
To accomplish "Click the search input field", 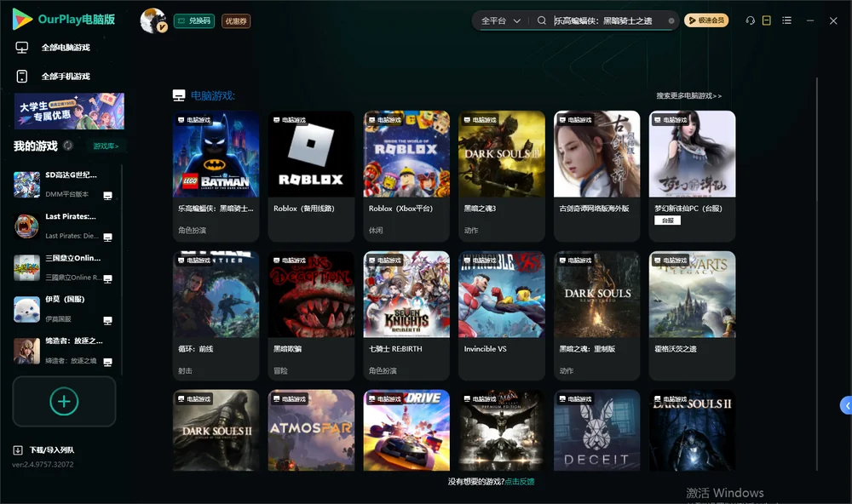I will point(608,20).
